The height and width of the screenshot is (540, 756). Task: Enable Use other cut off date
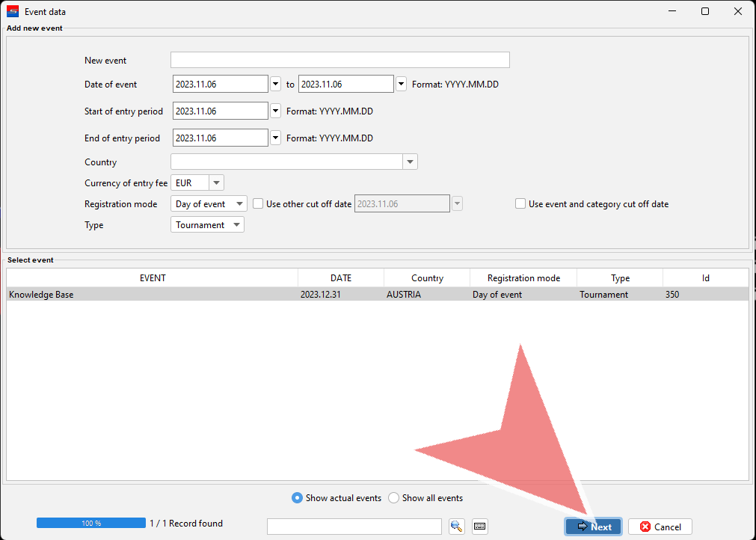(x=259, y=203)
